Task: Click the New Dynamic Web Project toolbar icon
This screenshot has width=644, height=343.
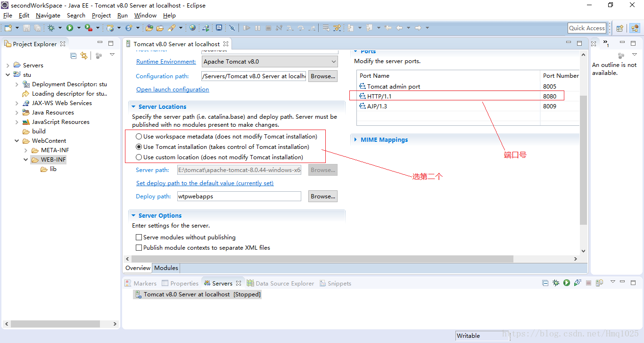Action: [110, 28]
